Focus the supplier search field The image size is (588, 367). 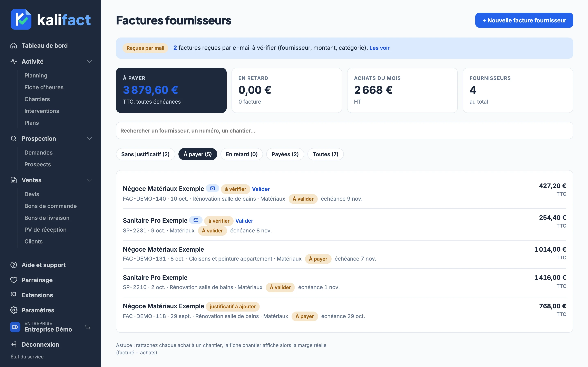click(345, 130)
